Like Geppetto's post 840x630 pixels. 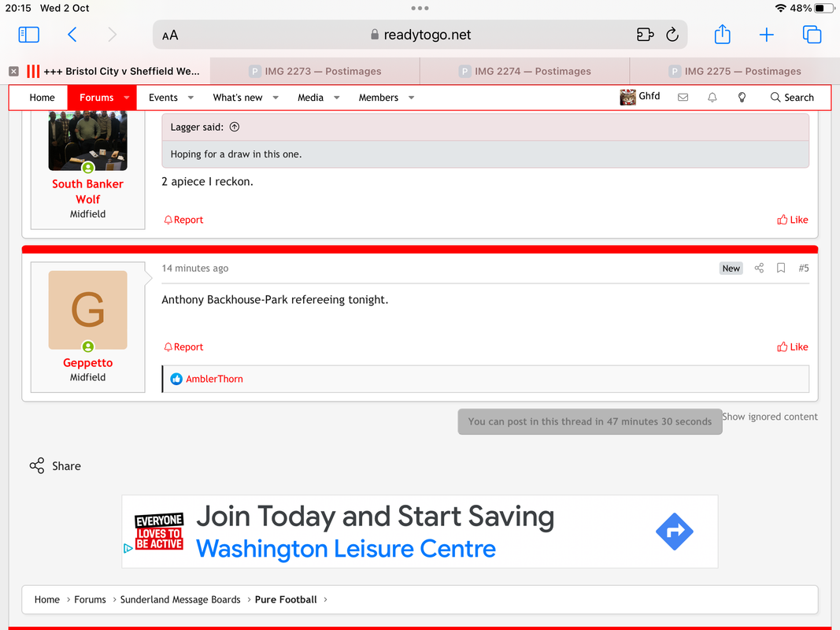[x=792, y=347]
